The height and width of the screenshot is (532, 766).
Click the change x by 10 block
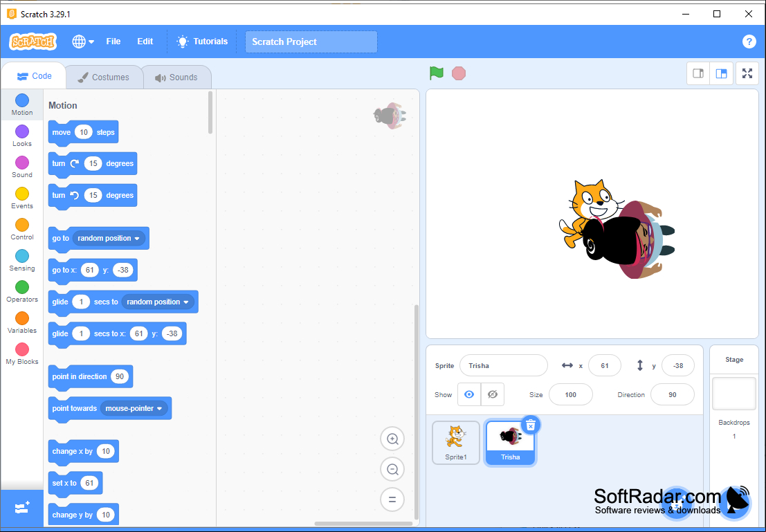tap(83, 451)
